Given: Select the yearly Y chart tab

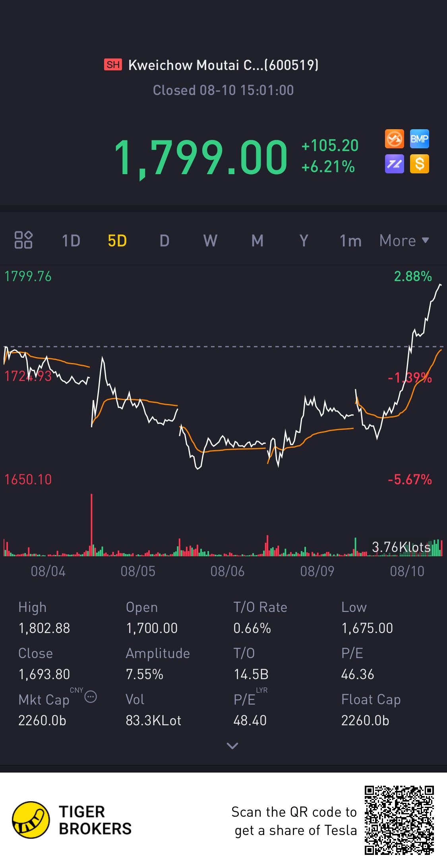Looking at the screenshot, I should point(304,241).
